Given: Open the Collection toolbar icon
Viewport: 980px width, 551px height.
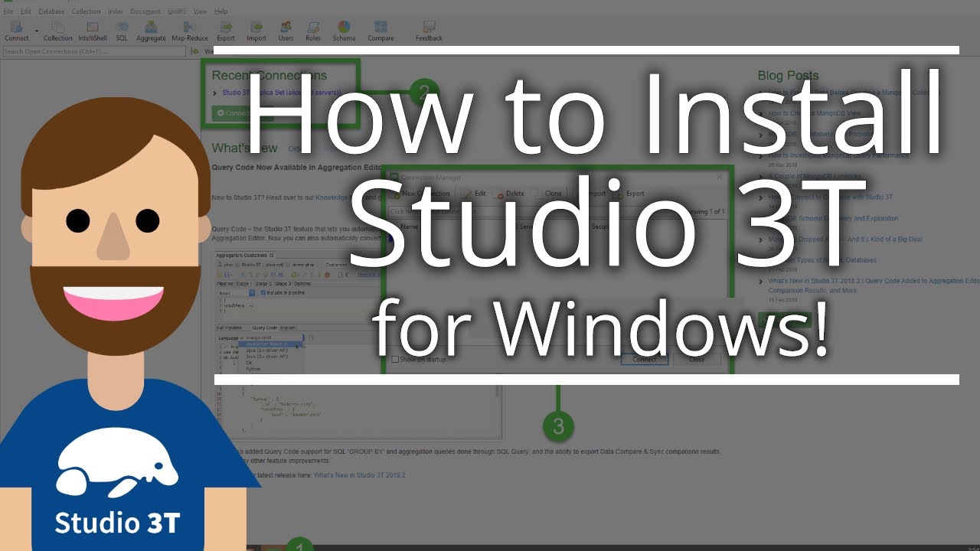Looking at the screenshot, I should pos(57,31).
